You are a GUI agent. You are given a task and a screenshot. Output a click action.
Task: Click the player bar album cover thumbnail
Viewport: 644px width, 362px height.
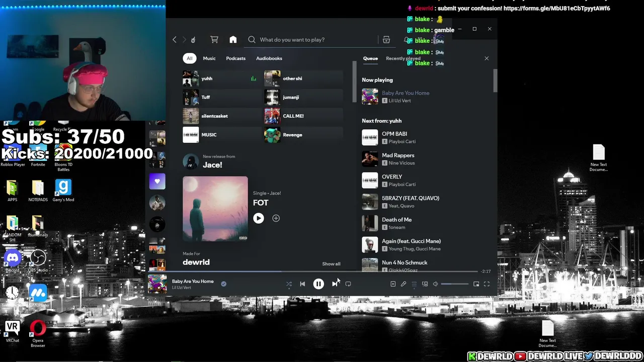tap(157, 284)
